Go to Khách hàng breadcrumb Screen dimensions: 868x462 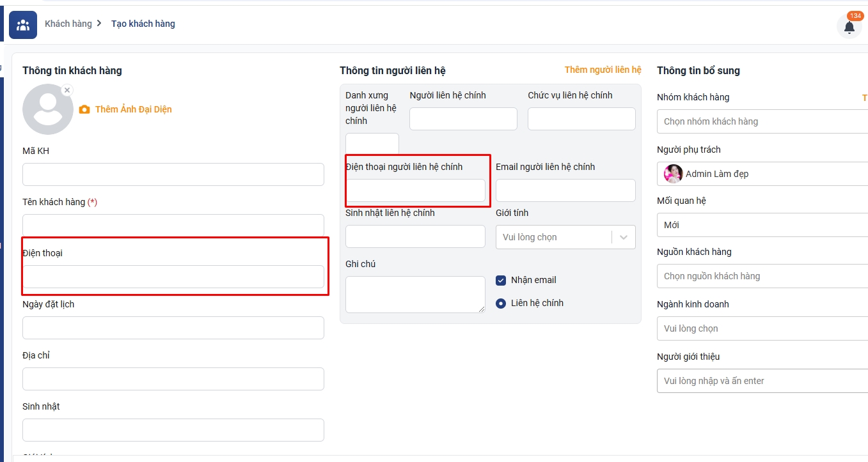coord(68,24)
